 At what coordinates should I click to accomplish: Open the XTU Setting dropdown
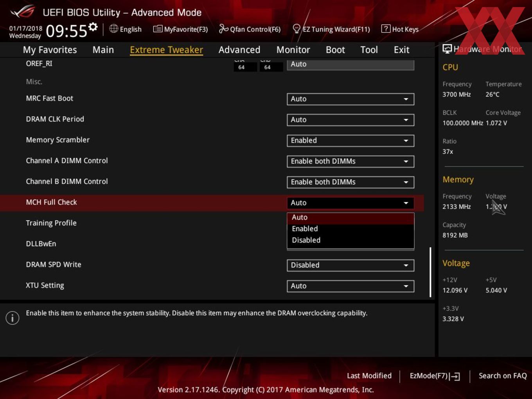pos(350,286)
